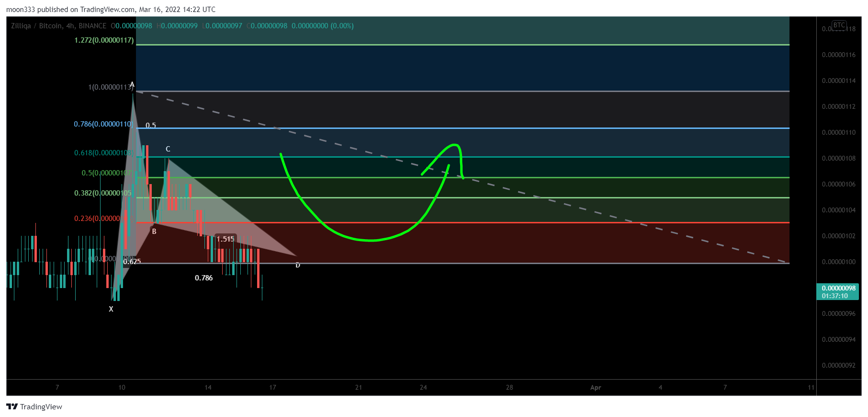Click the 0.5(0.00000107) Fibonacci label

pos(107,173)
